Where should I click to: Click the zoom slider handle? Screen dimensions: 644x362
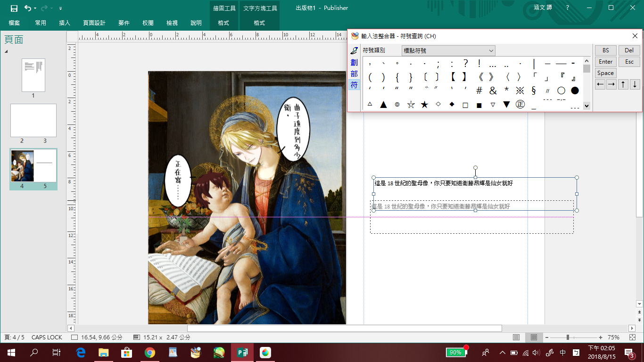click(x=568, y=337)
